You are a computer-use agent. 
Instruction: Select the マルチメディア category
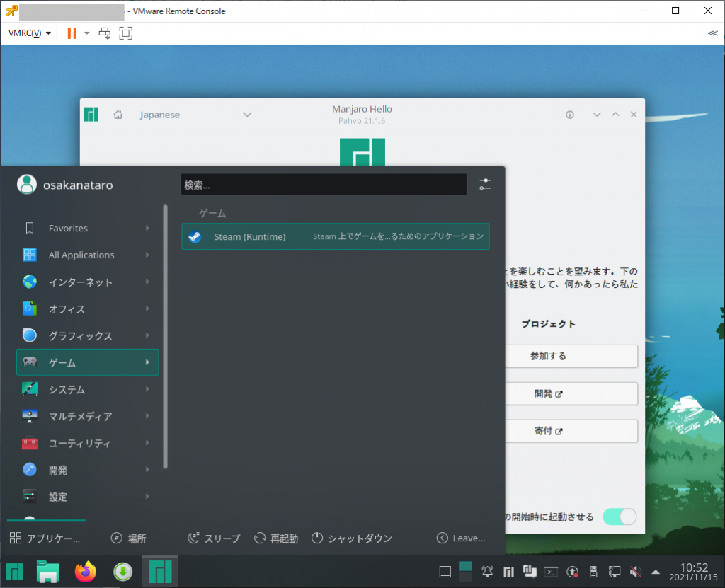87,416
